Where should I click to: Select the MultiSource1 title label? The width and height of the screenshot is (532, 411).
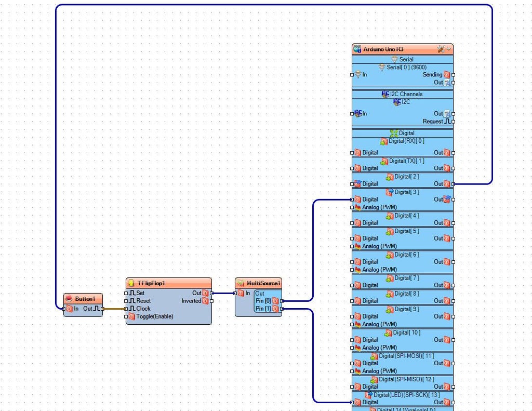(263, 283)
